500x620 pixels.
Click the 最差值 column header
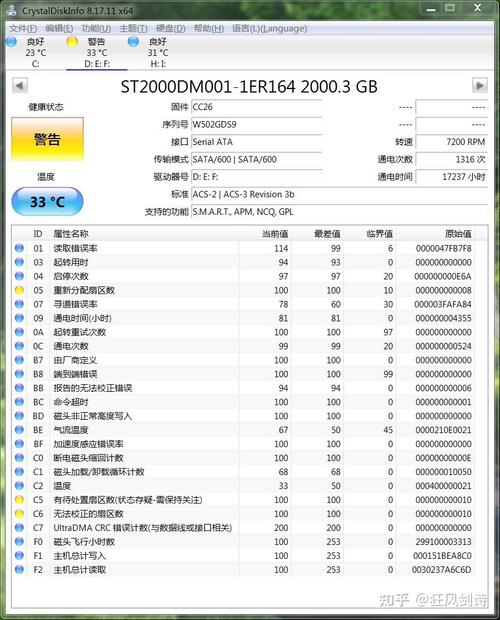click(x=317, y=234)
